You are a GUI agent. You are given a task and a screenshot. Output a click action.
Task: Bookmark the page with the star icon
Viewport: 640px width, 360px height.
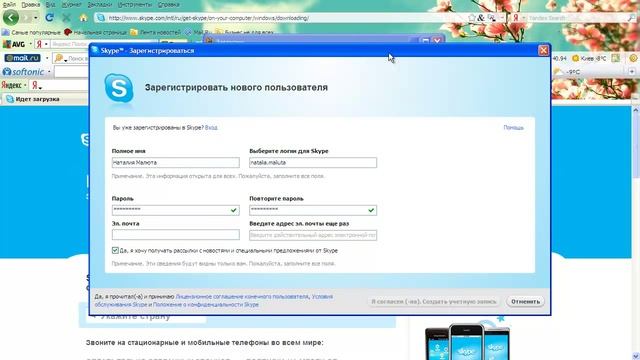pyautogui.click(x=472, y=18)
